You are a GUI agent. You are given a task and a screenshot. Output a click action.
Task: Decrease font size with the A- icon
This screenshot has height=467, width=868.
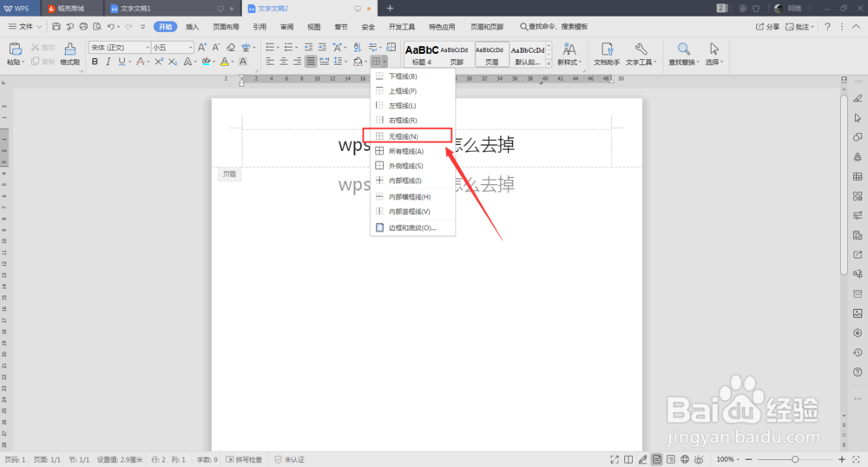click(216, 48)
